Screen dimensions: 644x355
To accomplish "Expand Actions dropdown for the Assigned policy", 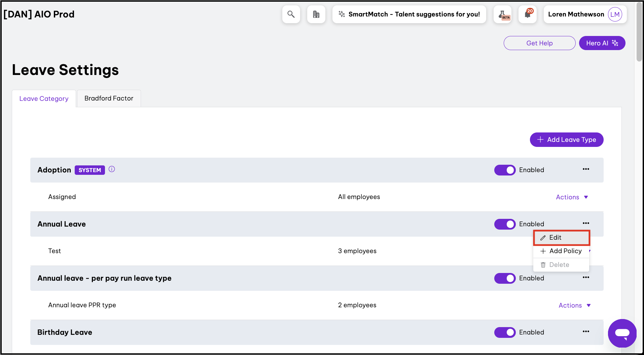I will pos(572,197).
